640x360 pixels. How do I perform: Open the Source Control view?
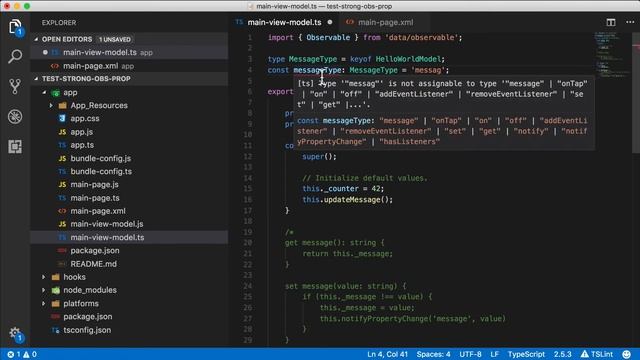tap(15, 86)
